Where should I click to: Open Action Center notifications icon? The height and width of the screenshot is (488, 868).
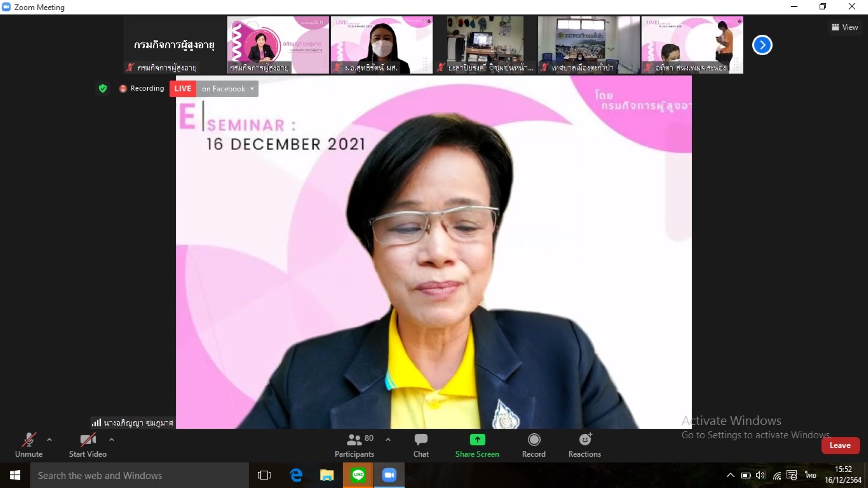click(x=792, y=475)
